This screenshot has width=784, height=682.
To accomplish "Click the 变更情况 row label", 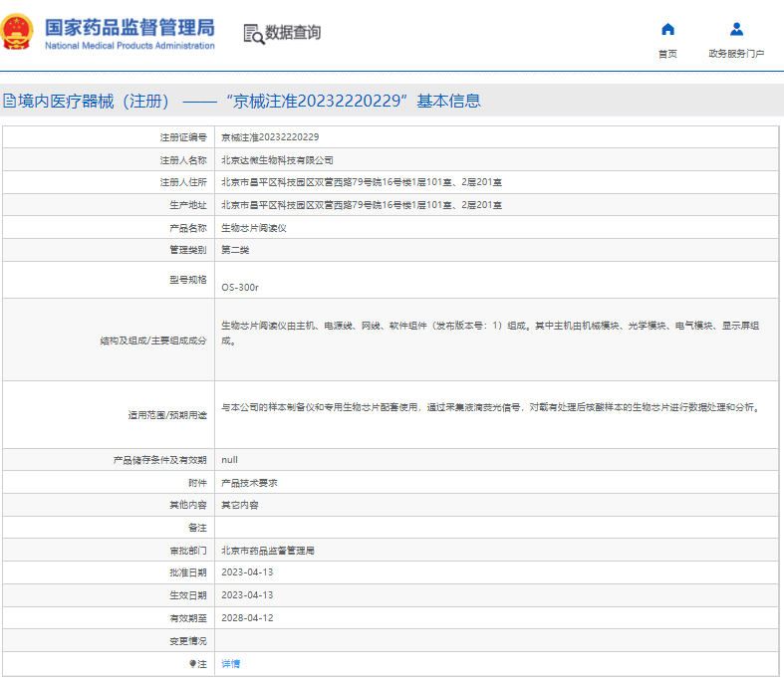I will click(188, 641).
